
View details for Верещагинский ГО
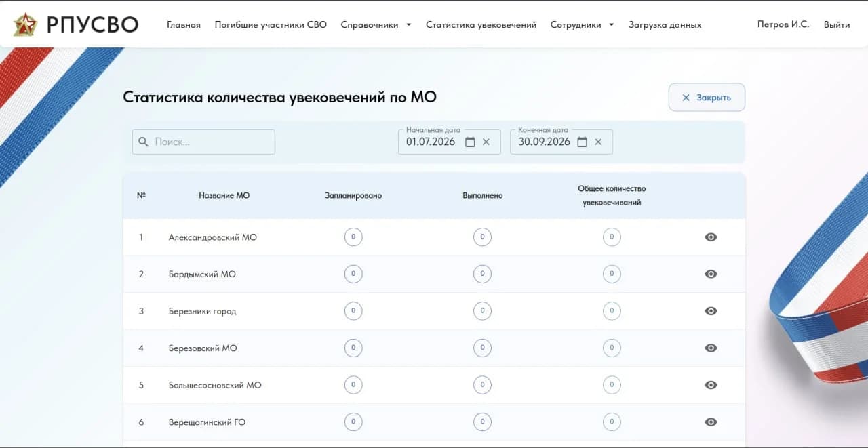click(x=711, y=422)
